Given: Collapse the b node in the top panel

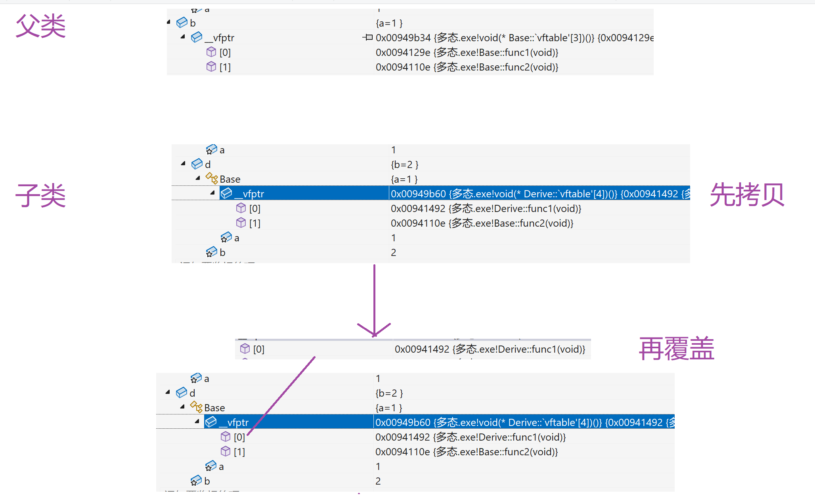Looking at the screenshot, I should tap(168, 22).
